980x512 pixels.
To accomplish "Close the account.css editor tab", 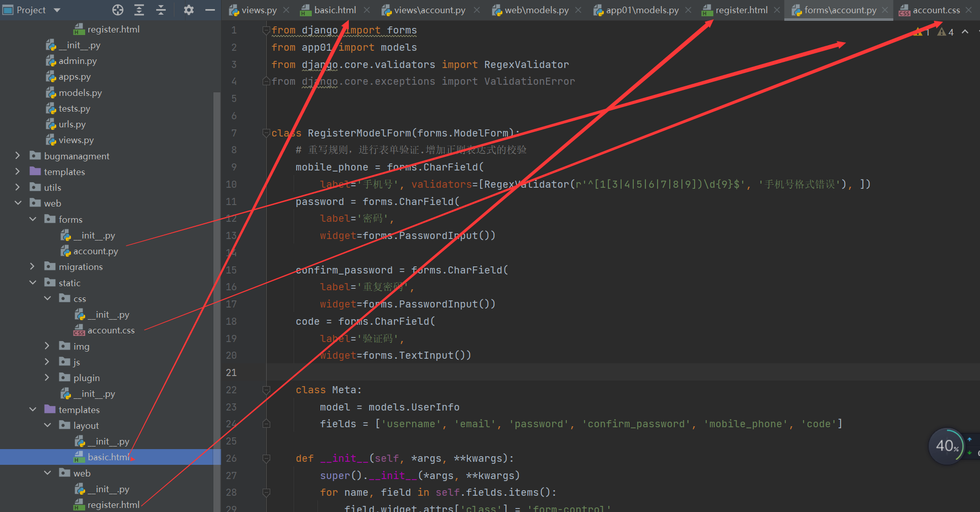I will point(969,10).
